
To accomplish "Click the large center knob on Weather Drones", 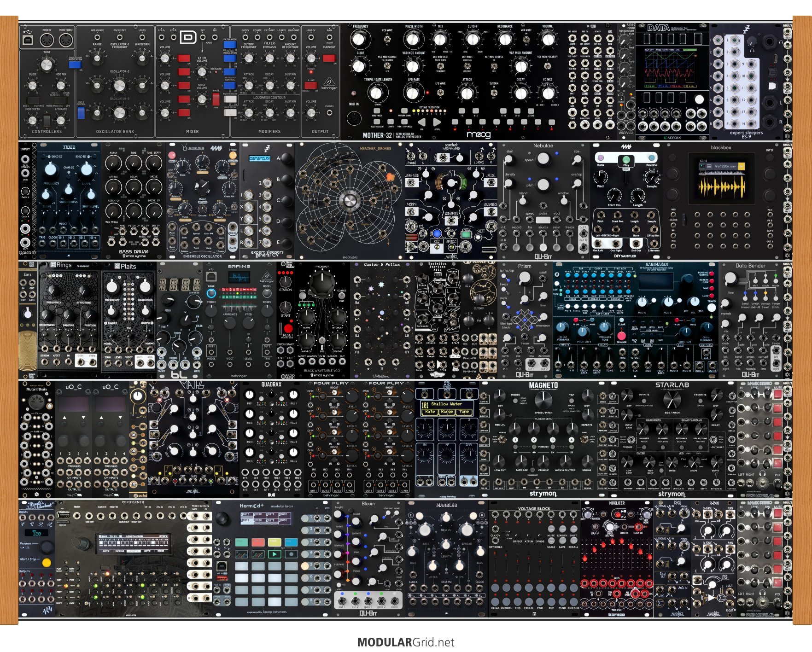I will (x=349, y=200).
